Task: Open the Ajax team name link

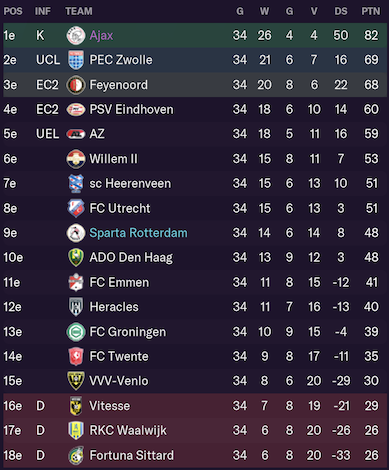Action: pyautogui.click(x=101, y=35)
